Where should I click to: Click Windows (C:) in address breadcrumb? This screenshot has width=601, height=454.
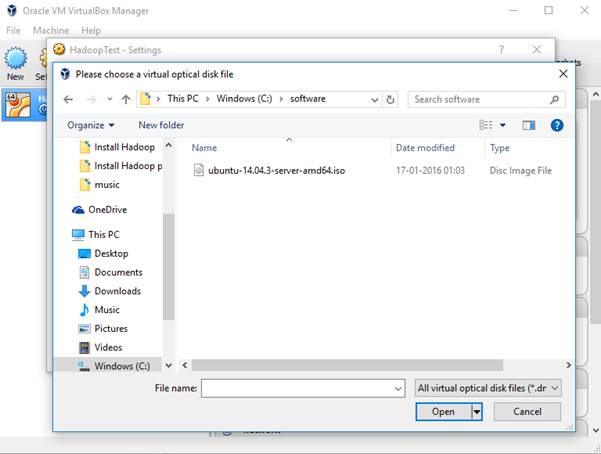(x=244, y=99)
